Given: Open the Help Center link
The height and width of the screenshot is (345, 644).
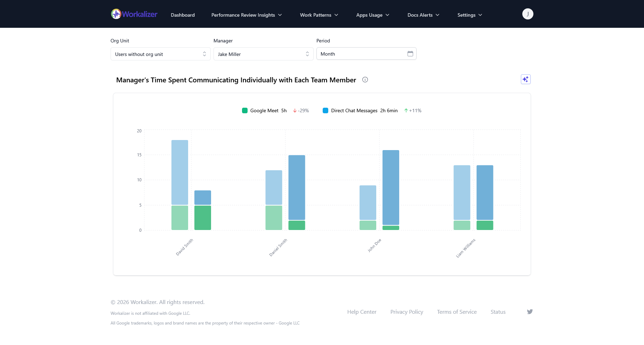Looking at the screenshot, I should 362,312.
